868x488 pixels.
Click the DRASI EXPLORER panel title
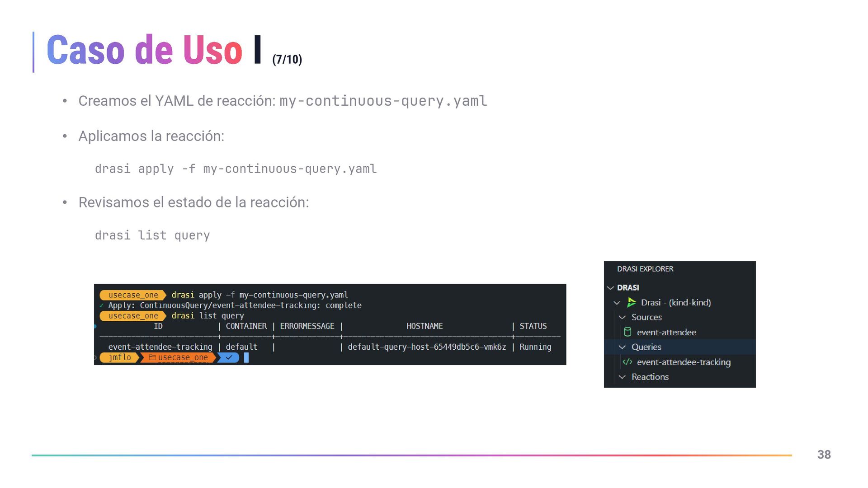tap(645, 269)
